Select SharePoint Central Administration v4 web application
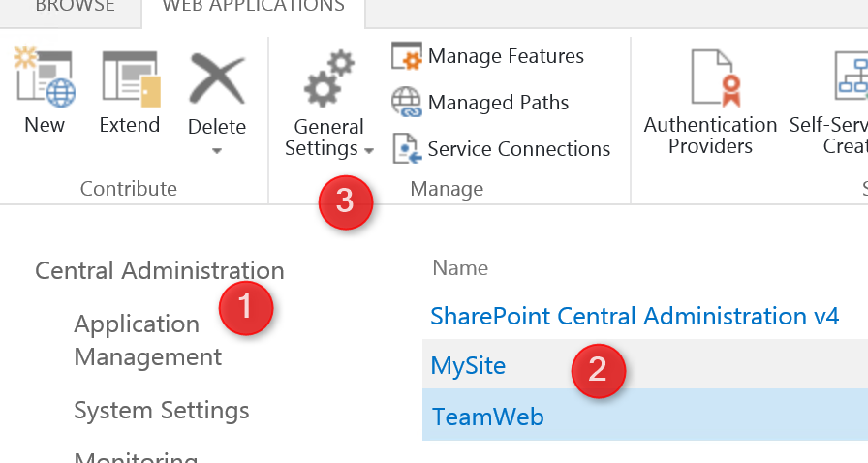868x463 pixels. click(635, 316)
